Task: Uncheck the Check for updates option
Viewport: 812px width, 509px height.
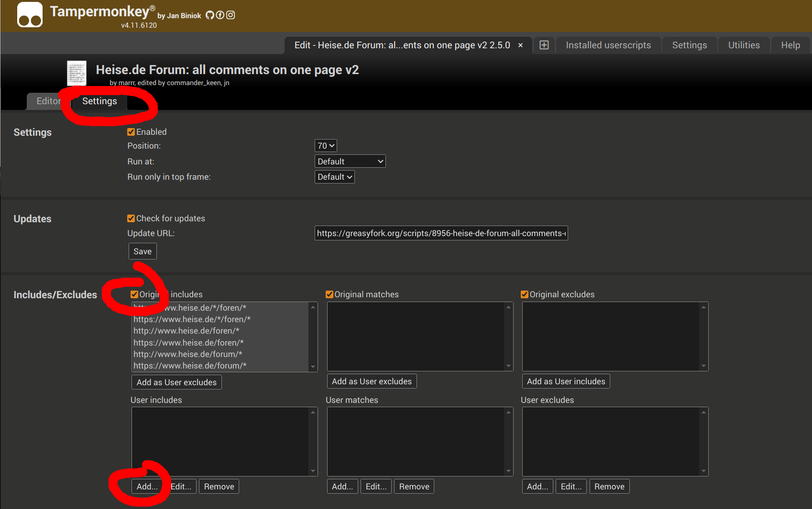Action: (131, 218)
